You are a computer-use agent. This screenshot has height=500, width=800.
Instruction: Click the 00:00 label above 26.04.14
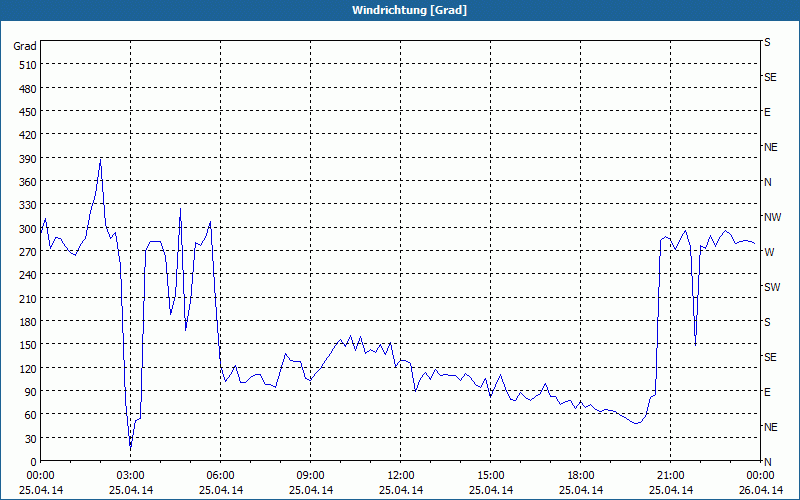point(760,476)
